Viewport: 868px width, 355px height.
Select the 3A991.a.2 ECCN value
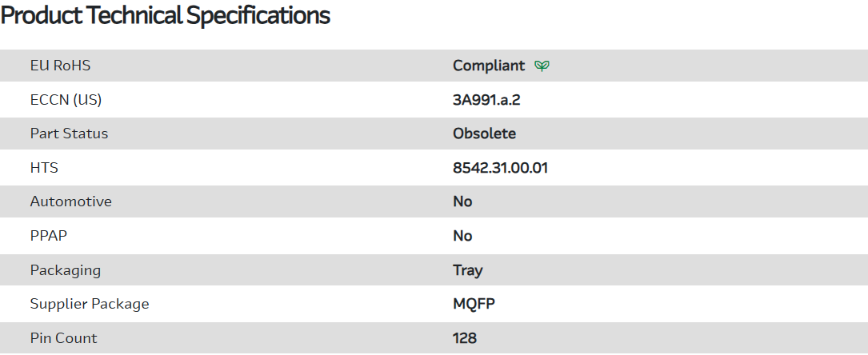(x=492, y=100)
